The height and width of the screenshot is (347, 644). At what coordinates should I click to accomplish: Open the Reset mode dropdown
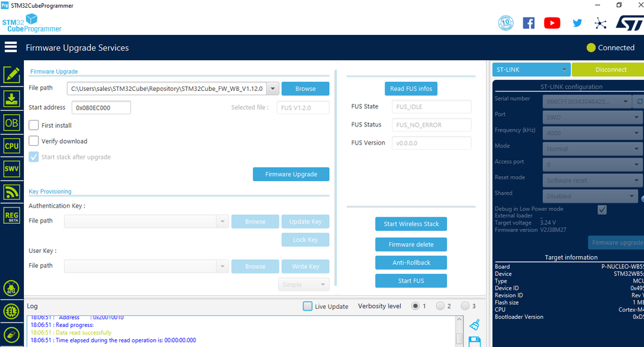593,181
